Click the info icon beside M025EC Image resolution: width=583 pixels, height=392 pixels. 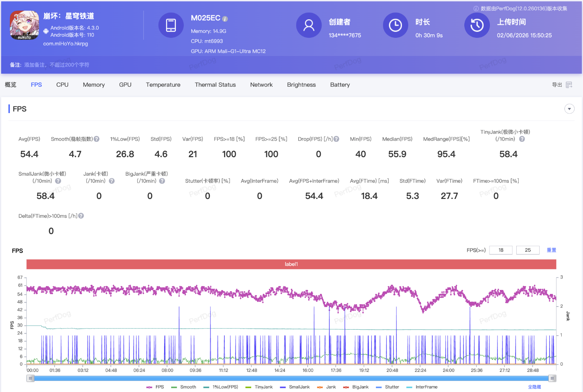pyautogui.click(x=225, y=19)
